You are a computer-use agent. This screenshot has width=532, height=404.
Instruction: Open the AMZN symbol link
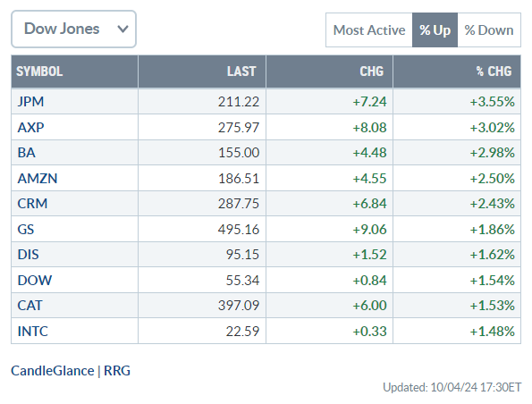(x=38, y=179)
